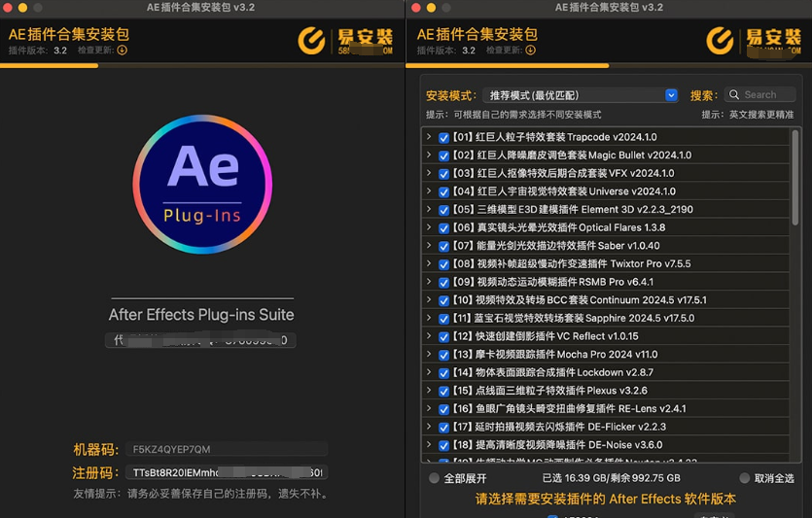The height and width of the screenshot is (518, 812).
Task: Uncheck [08] Twixtor Pro checkbox
Action: 443,264
